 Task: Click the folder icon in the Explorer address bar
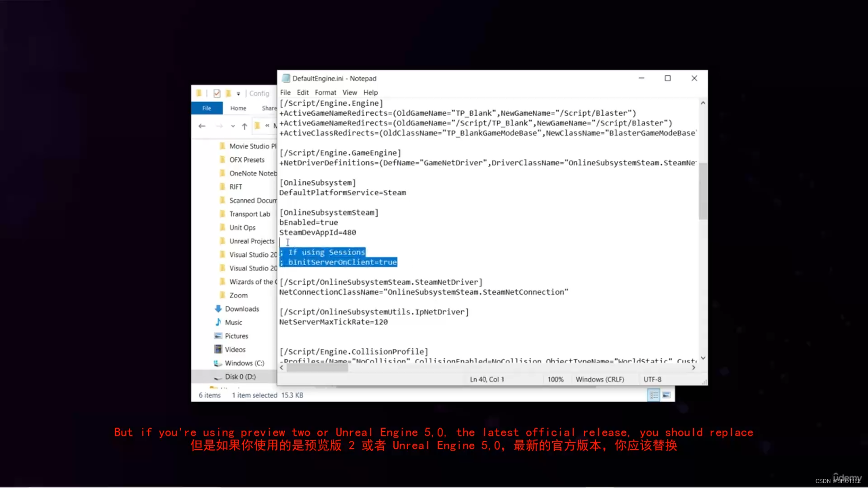click(x=258, y=126)
